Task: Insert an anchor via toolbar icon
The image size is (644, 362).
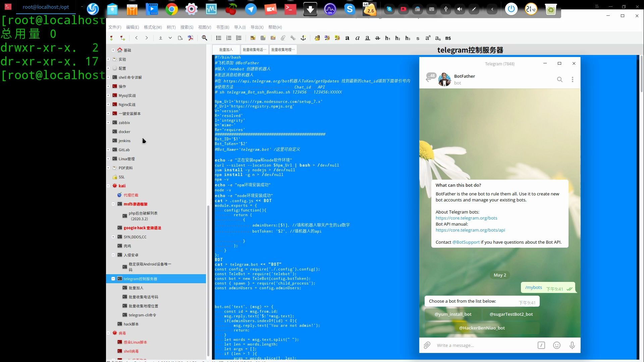Action: (303, 38)
